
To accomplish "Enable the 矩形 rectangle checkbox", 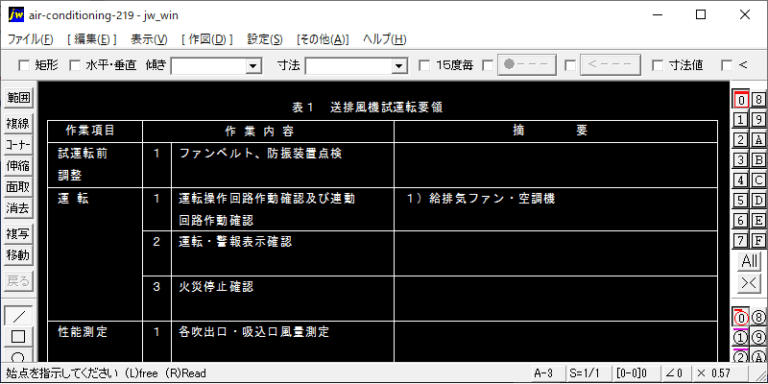I will tap(24, 65).
